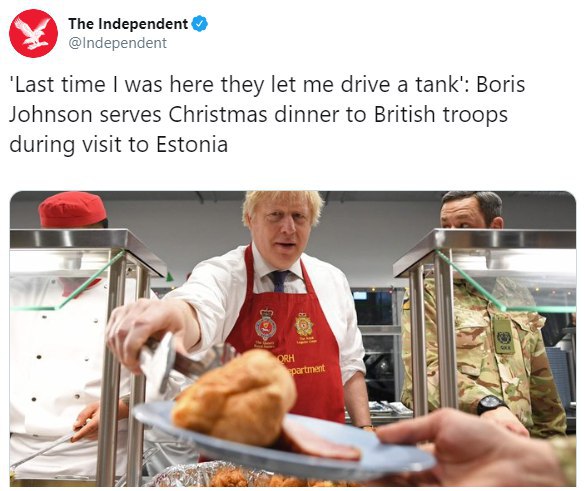Click the blue verified checkmark badge
Image resolution: width=585 pixels, height=491 pixels.
coord(200,24)
